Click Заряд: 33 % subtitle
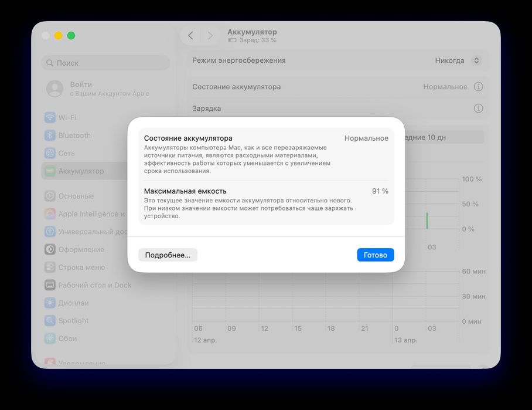 pos(258,40)
